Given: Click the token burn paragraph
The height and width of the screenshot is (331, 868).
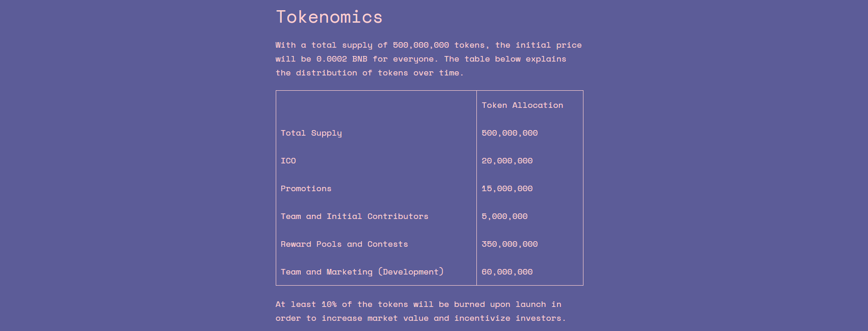Looking at the screenshot, I should 421,311.
